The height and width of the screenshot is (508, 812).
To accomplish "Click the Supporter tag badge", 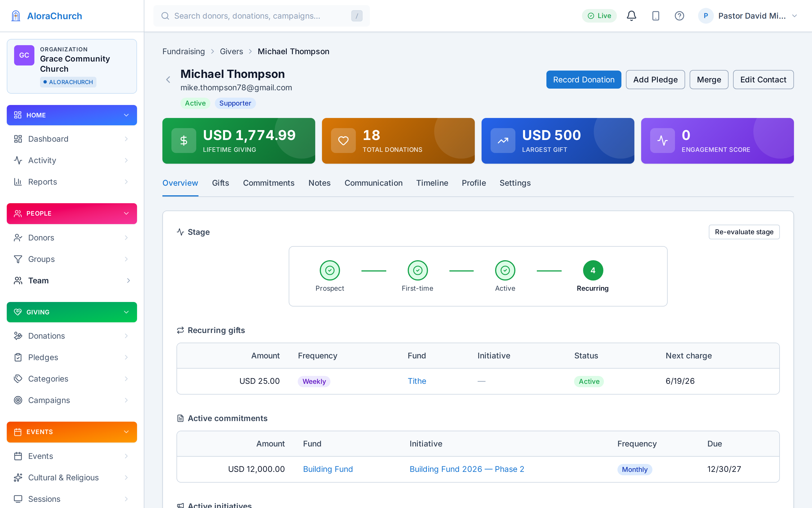I will pyautogui.click(x=235, y=103).
